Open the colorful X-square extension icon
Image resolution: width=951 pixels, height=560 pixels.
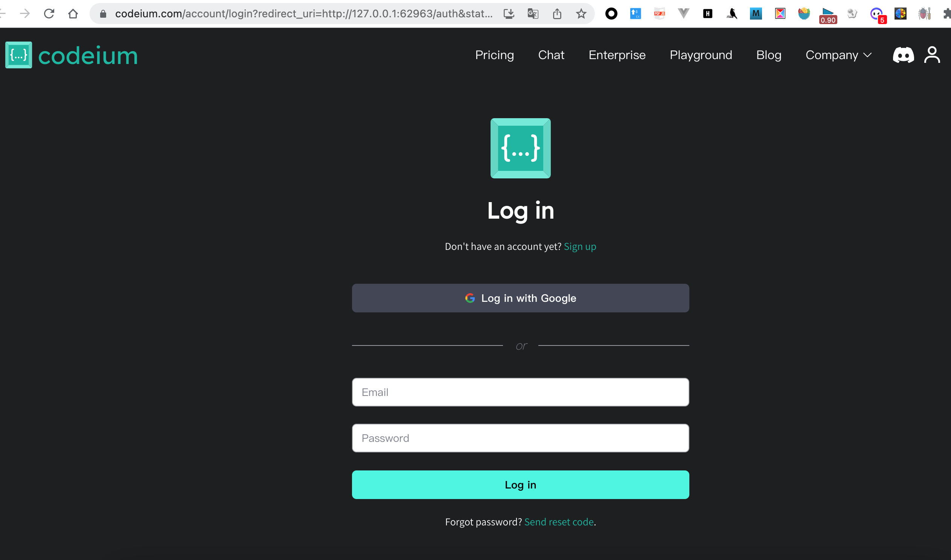click(780, 14)
